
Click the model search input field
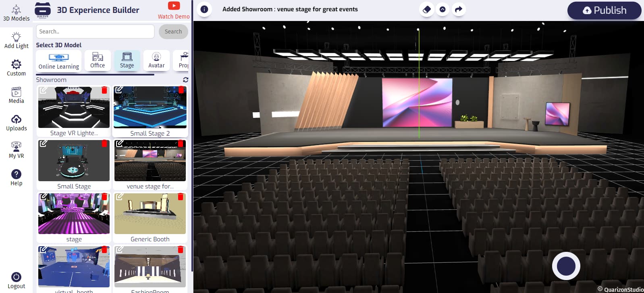click(95, 31)
